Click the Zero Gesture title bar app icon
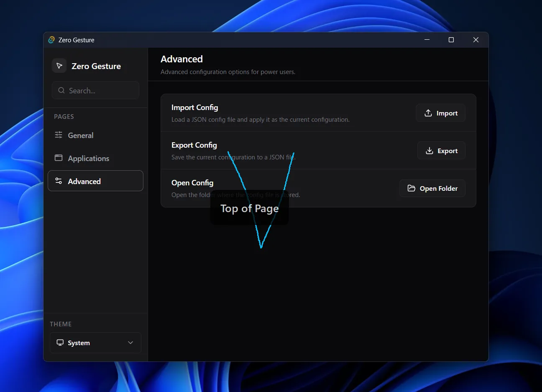Screen dimensions: 542x392 pyautogui.click(x=51, y=40)
